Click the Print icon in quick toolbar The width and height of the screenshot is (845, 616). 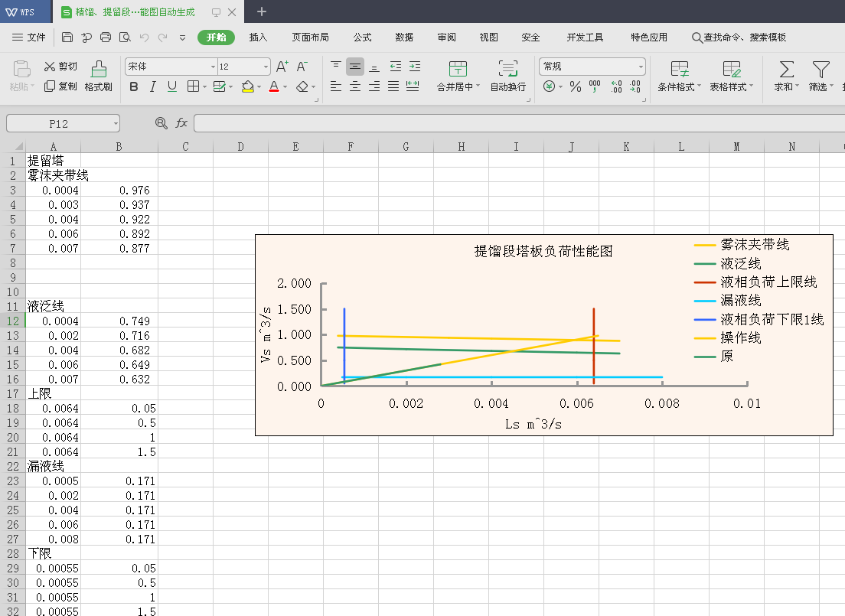(x=106, y=37)
